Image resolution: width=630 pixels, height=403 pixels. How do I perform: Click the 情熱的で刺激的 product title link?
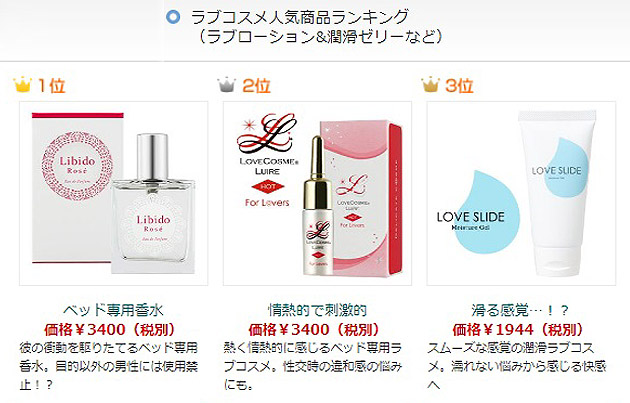coord(317,310)
